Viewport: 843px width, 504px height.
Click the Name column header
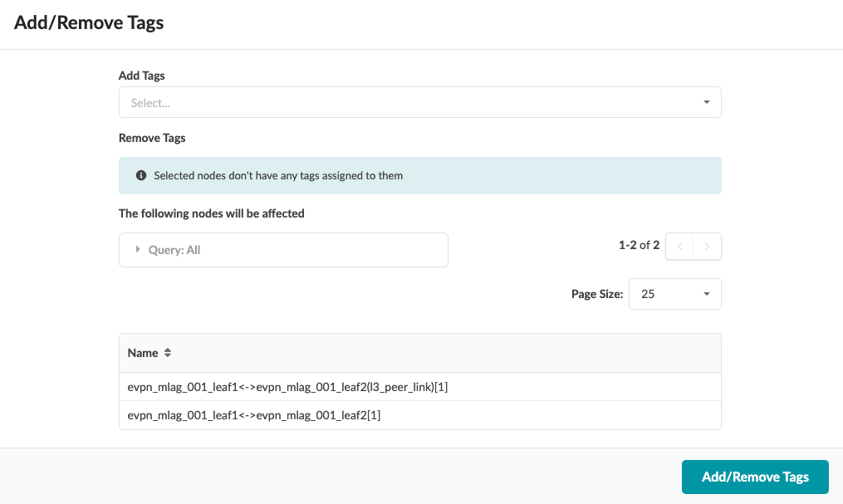[x=143, y=353]
